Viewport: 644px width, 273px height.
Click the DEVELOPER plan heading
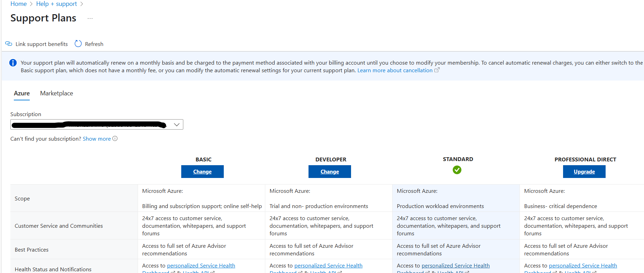tap(331, 159)
